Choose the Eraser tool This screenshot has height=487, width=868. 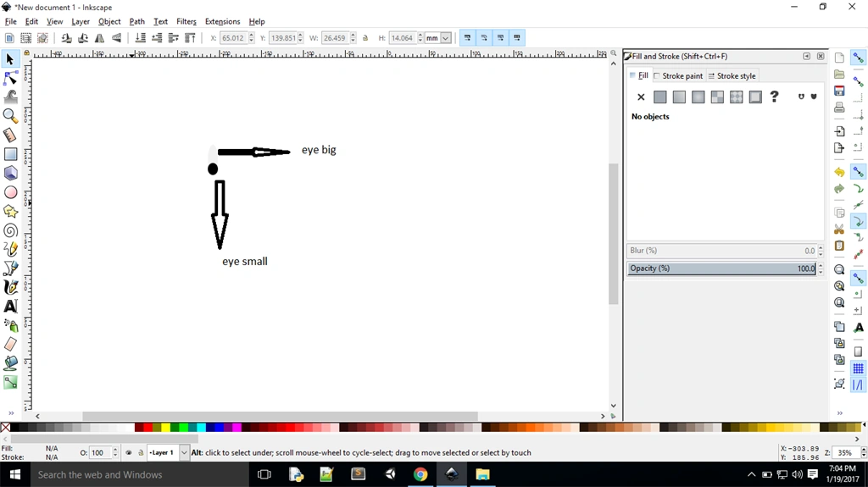10,344
